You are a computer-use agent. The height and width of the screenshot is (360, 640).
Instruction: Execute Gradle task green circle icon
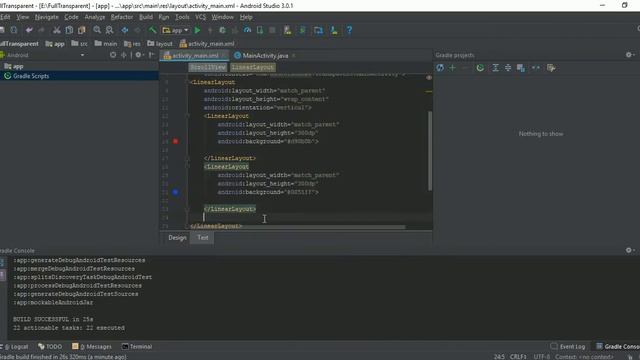(480, 68)
